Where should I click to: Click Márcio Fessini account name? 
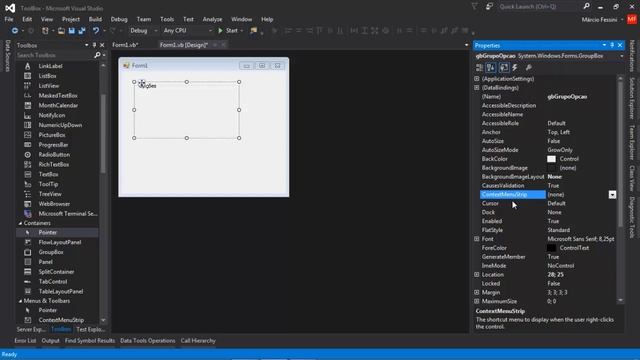(x=599, y=20)
